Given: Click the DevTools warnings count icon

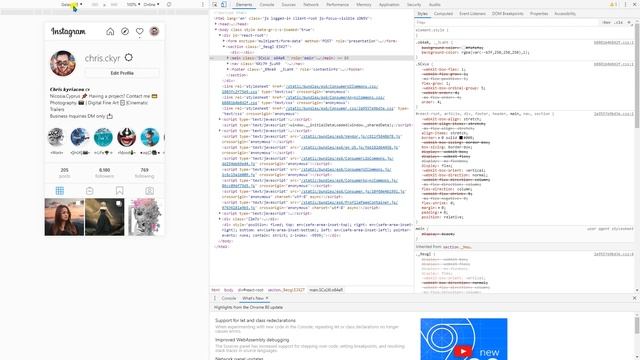Looking at the screenshot, I should tap(613, 4).
